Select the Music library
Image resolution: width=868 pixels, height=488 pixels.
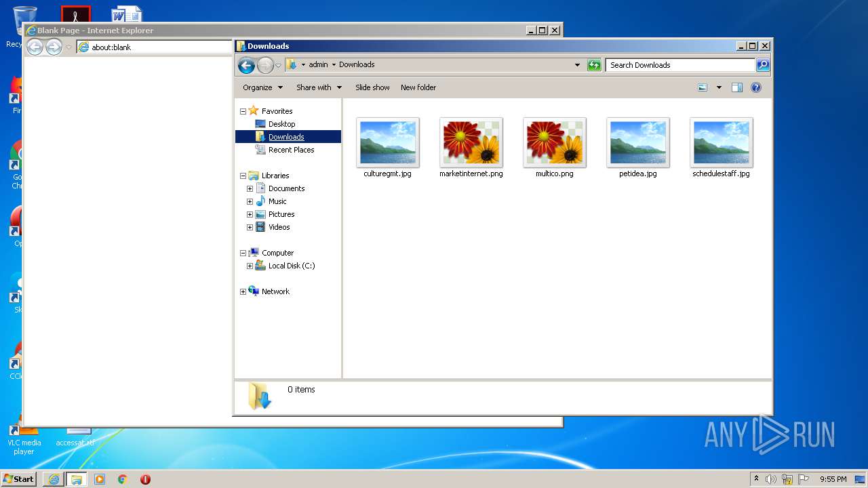point(277,201)
